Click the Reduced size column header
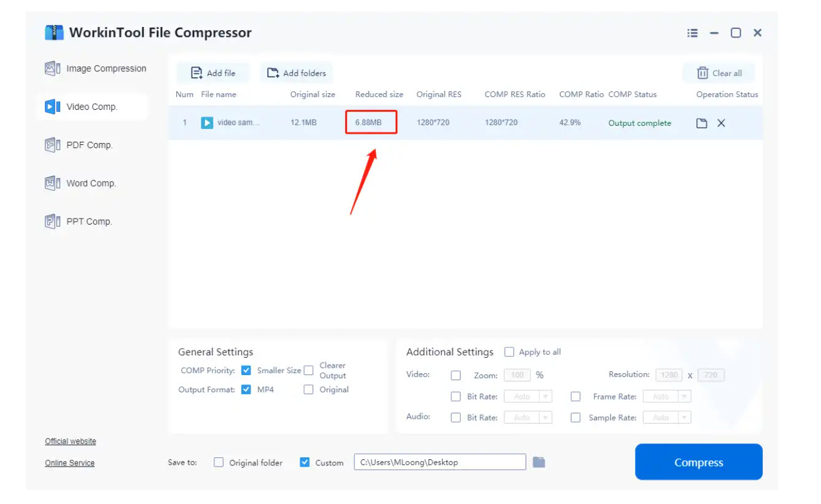The height and width of the screenshot is (504, 821). point(379,95)
